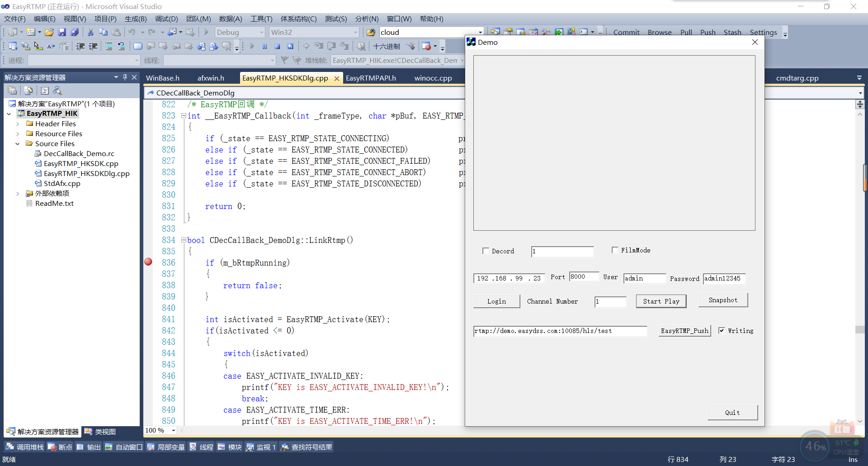Open the 文件(F) menu

tap(15, 19)
